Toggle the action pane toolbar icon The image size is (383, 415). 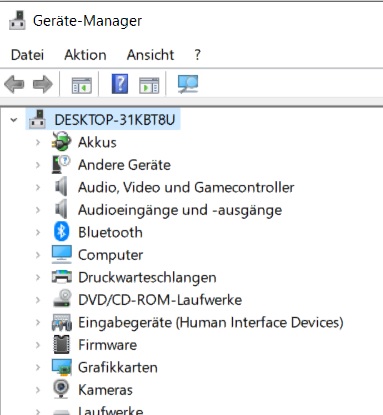click(x=149, y=85)
